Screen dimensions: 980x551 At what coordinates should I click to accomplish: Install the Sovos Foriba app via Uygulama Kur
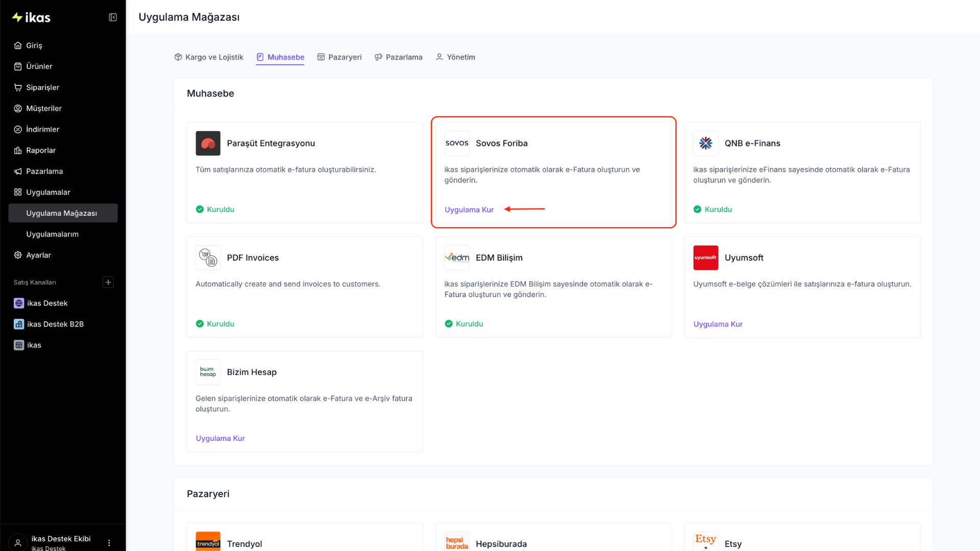click(x=469, y=210)
